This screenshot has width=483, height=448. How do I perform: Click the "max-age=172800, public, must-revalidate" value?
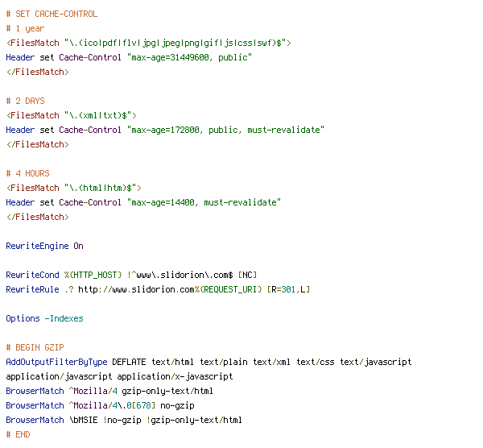click(x=225, y=131)
